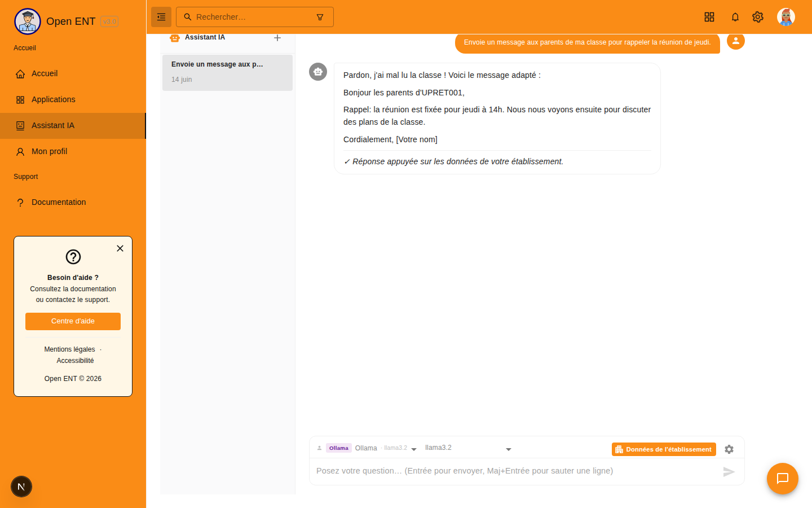Open Applications in sidebar

pyautogui.click(x=73, y=99)
